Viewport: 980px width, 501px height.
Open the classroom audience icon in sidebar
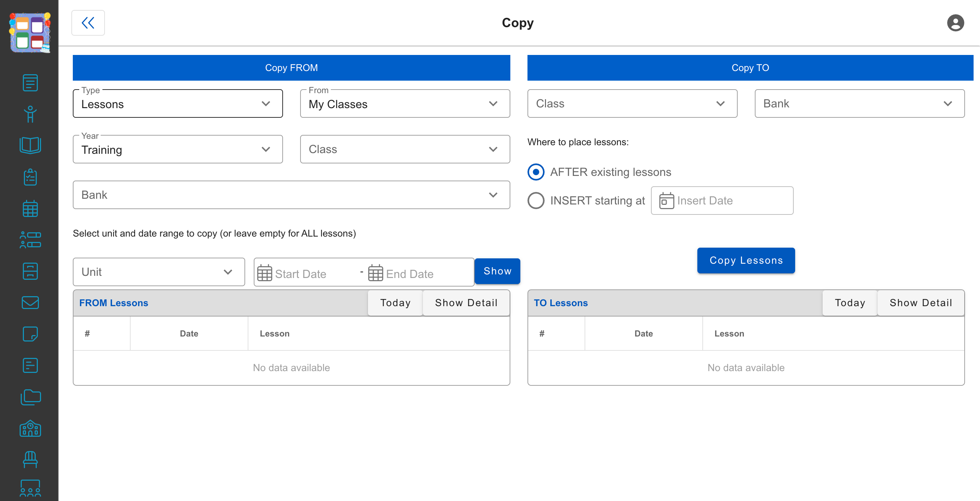tap(30, 489)
